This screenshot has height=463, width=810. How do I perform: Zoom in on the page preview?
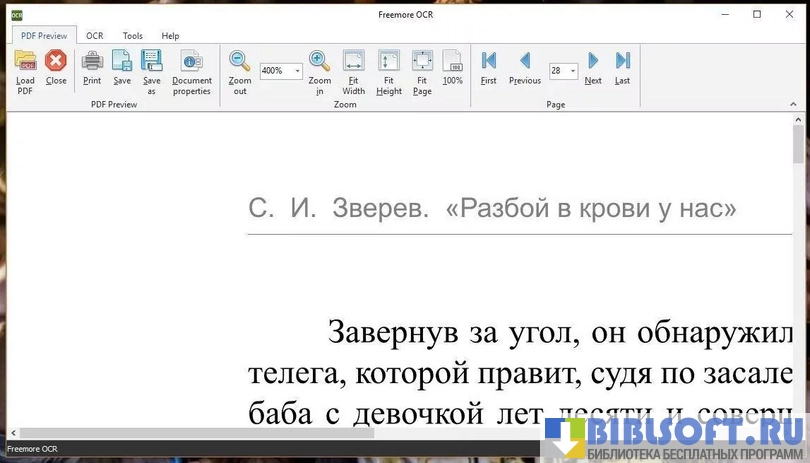(x=320, y=63)
